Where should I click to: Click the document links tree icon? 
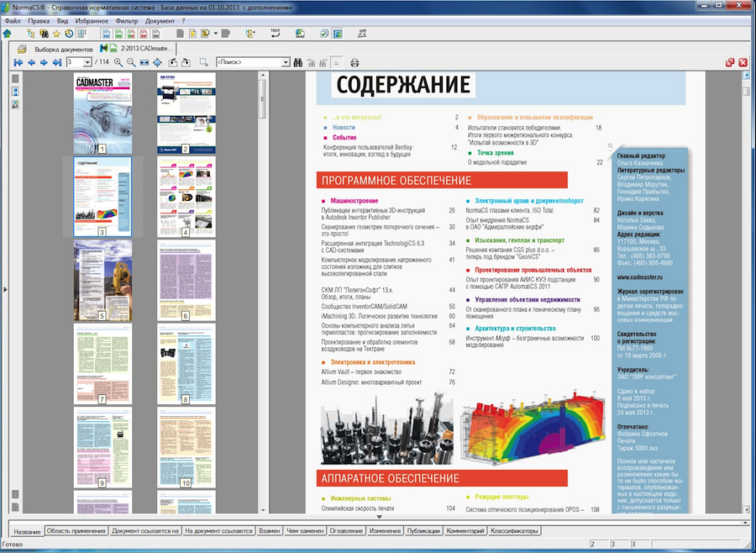pos(250,34)
